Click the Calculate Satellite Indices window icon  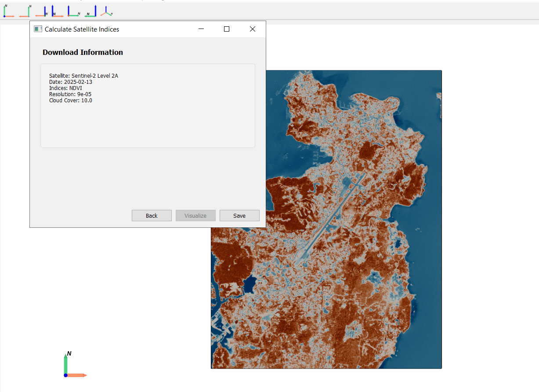38,29
